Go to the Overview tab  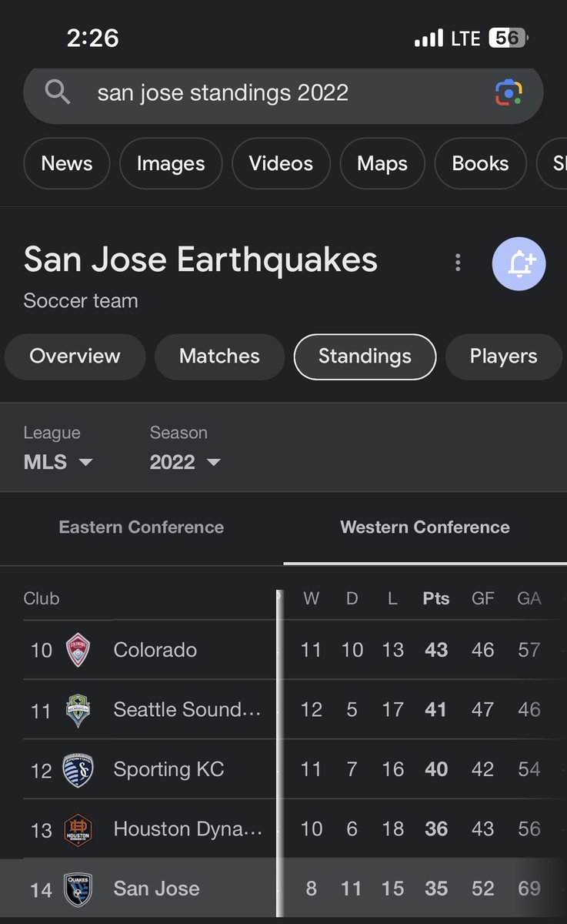point(75,357)
